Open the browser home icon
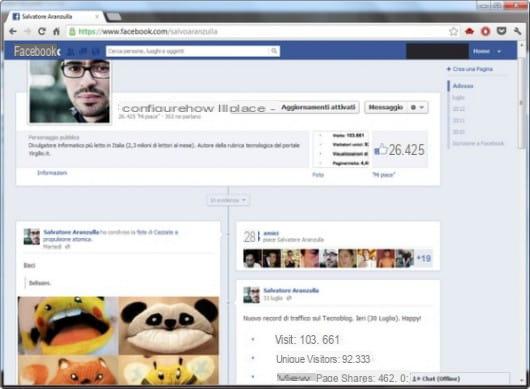This screenshot has height=389, width=530. 56,31
